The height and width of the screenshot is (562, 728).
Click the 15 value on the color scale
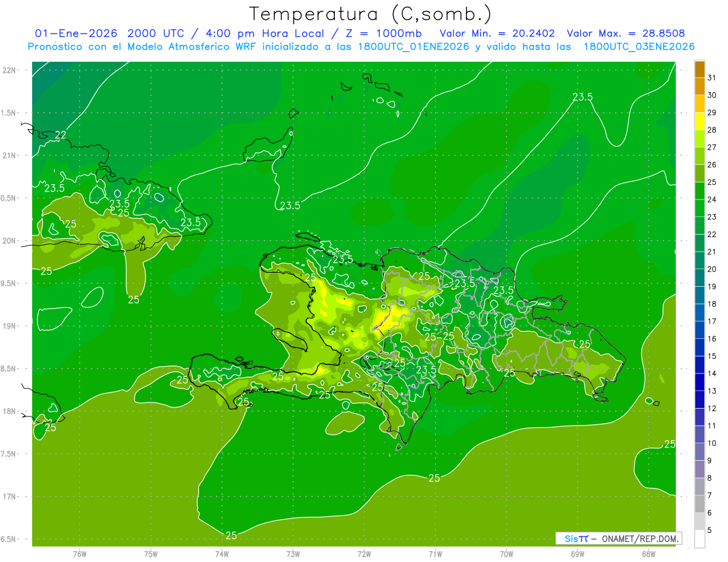click(712, 356)
